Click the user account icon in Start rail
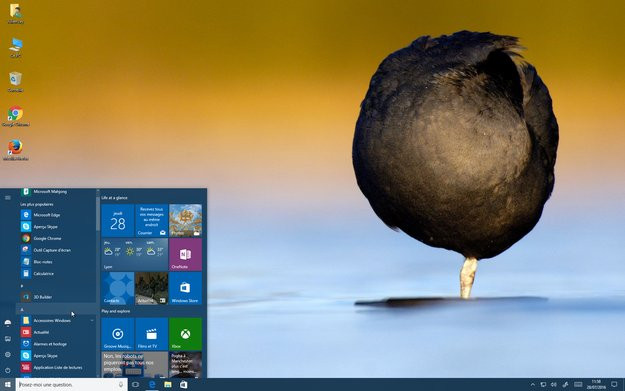 [x=8, y=323]
